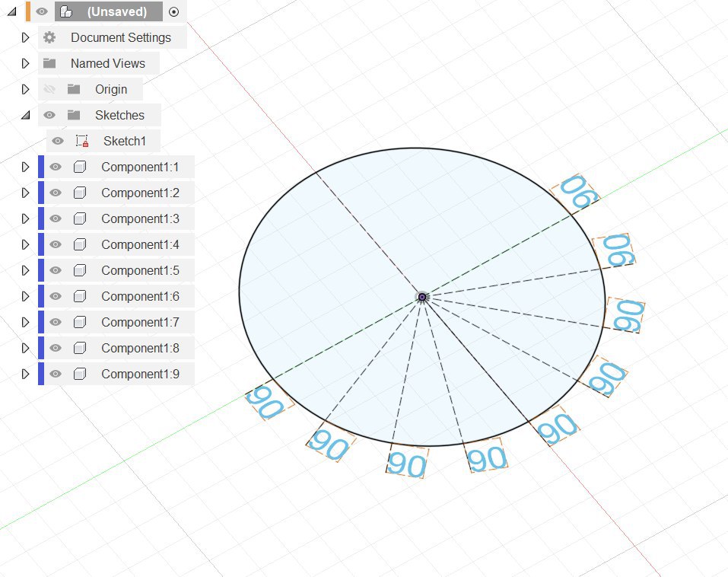Expand the Component1:3 node

(x=26, y=218)
